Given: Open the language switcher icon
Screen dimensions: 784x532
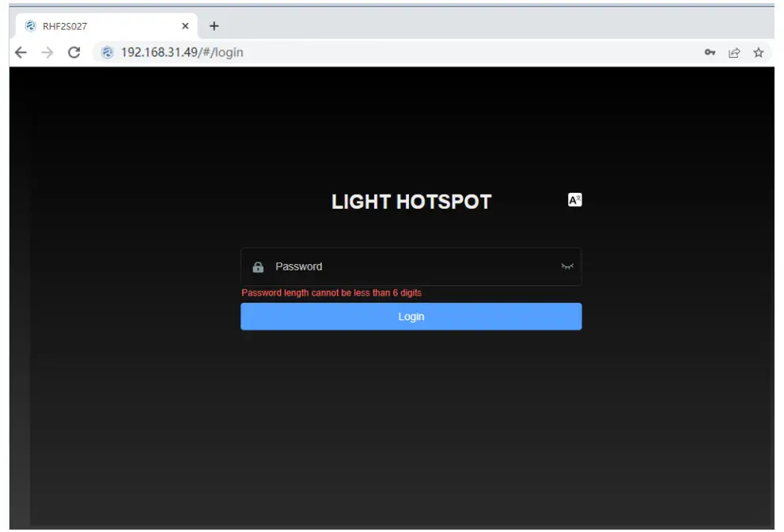Looking at the screenshot, I should coord(574,199).
